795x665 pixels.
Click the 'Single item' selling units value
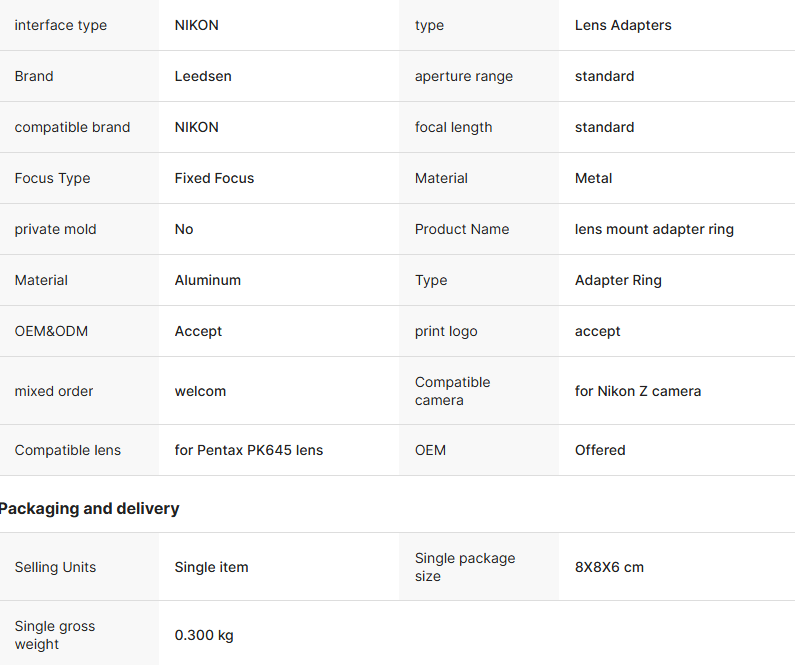pos(211,567)
